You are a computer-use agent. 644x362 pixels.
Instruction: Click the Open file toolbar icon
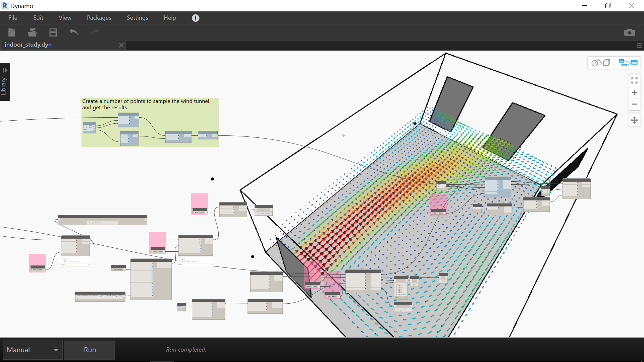32,32
